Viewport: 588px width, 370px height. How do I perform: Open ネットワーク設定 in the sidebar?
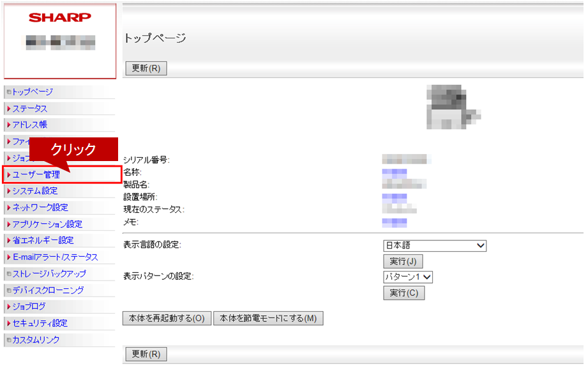[x=40, y=207]
